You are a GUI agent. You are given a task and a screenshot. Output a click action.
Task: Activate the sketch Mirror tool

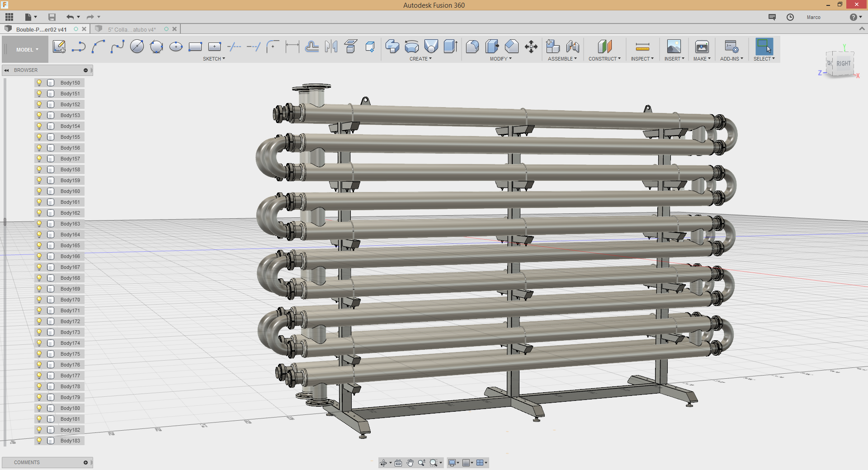click(x=331, y=47)
